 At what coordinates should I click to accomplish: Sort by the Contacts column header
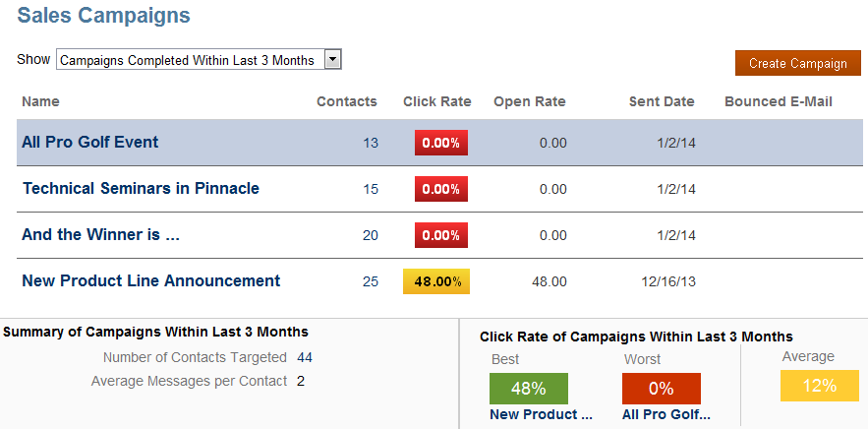pyautogui.click(x=346, y=101)
